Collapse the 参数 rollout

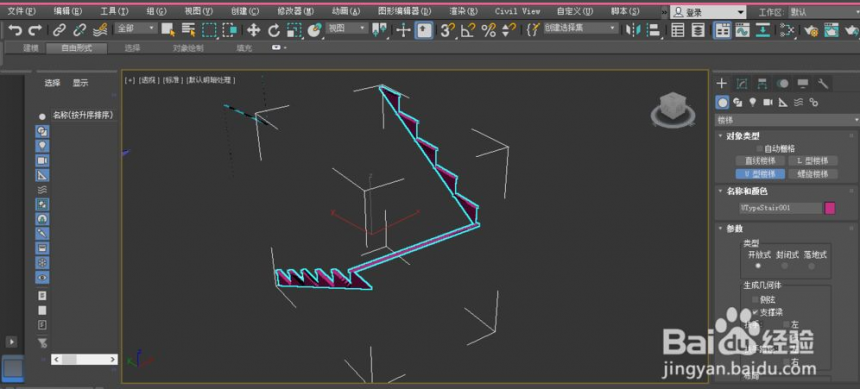point(734,229)
